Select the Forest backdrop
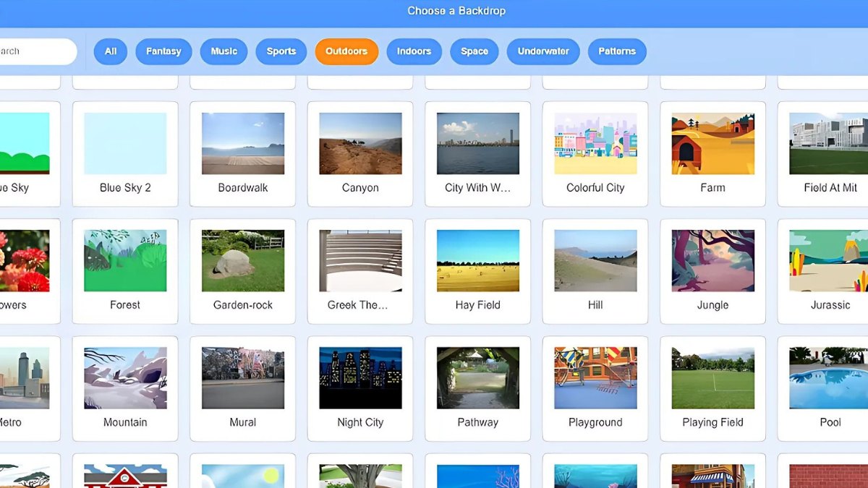The height and width of the screenshot is (488, 868). 125,271
